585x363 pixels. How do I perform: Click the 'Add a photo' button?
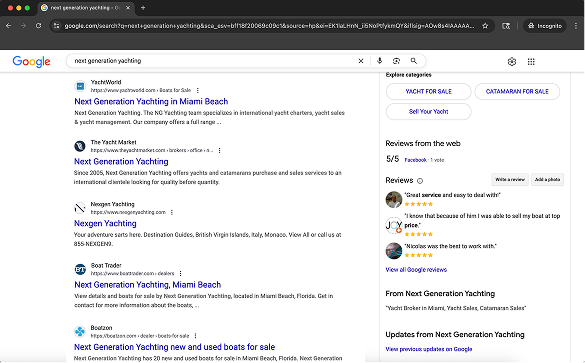547,179
